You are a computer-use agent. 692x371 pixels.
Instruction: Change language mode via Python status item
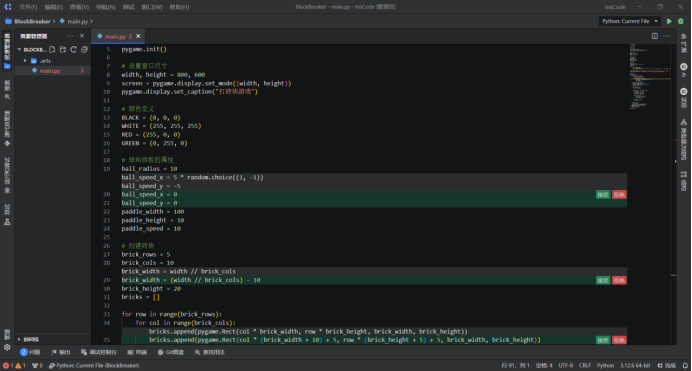point(606,366)
